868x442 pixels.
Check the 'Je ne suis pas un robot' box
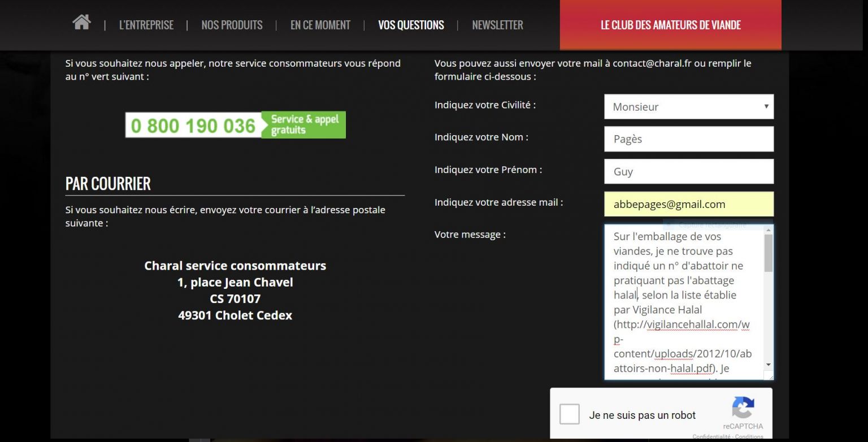point(569,414)
